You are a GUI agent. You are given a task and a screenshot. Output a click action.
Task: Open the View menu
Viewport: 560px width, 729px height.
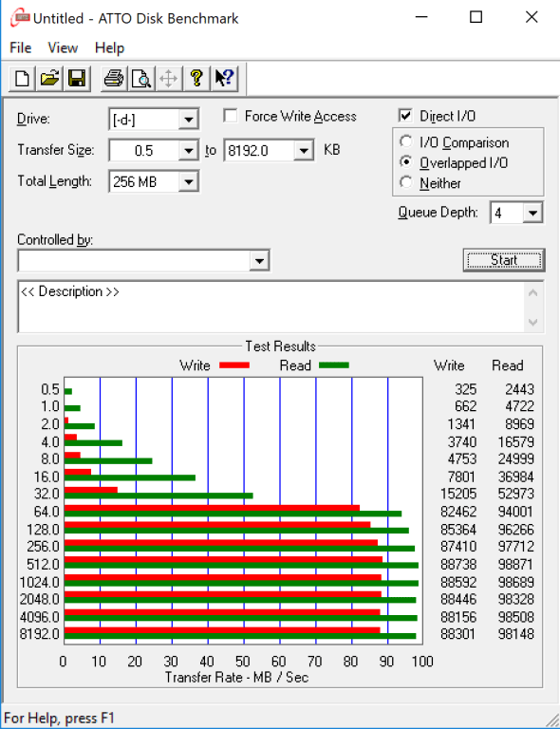(x=63, y=47)
